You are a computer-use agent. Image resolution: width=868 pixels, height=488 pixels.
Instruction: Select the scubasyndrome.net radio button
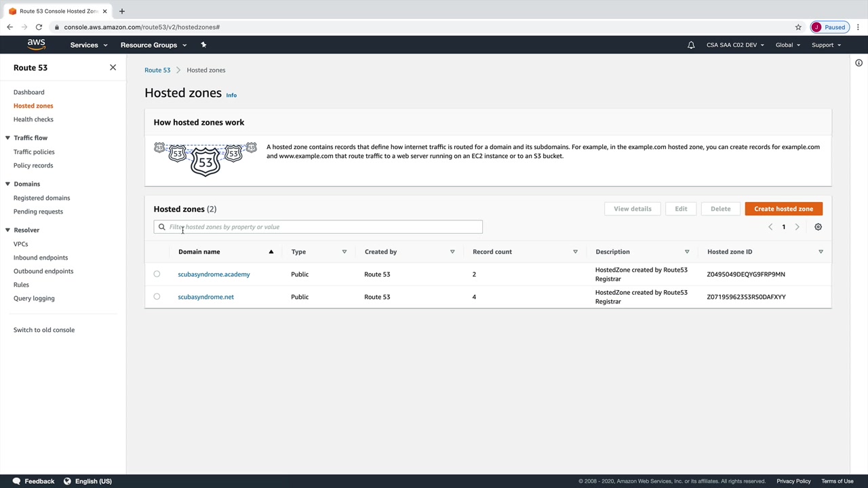coord(157,297)
